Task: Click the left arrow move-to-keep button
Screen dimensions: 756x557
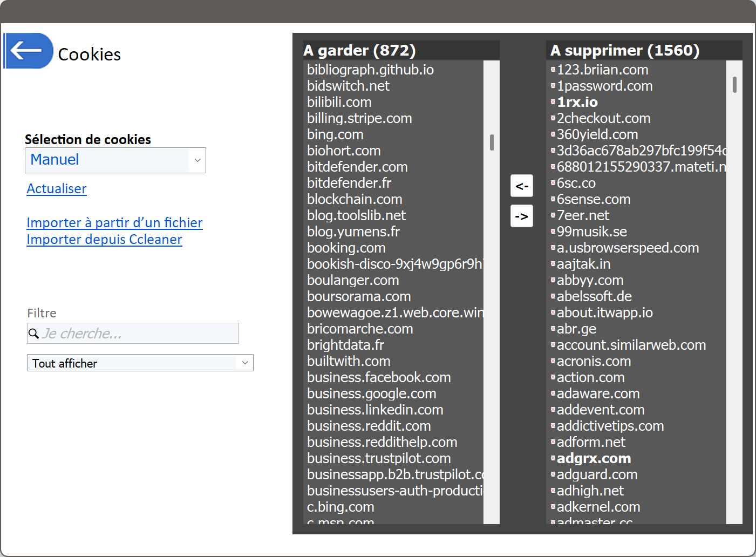Action: [x=521, y=186]
